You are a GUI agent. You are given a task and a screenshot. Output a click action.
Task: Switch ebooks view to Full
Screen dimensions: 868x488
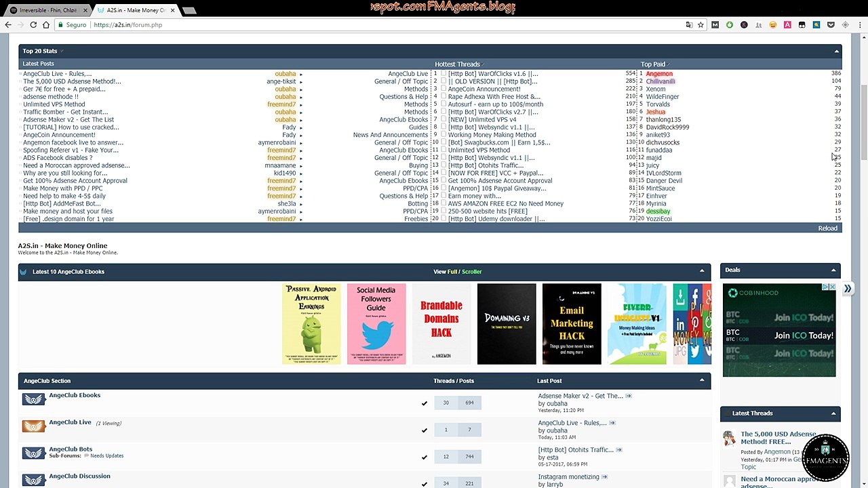tap(452, 272)
